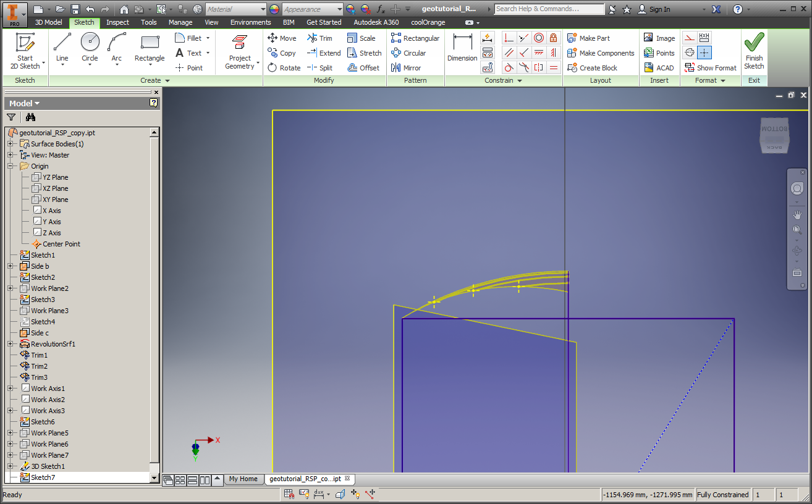This screenshot has width=812, height=504.
Task: Open the Tools ribbon tab
Action: 149,22
